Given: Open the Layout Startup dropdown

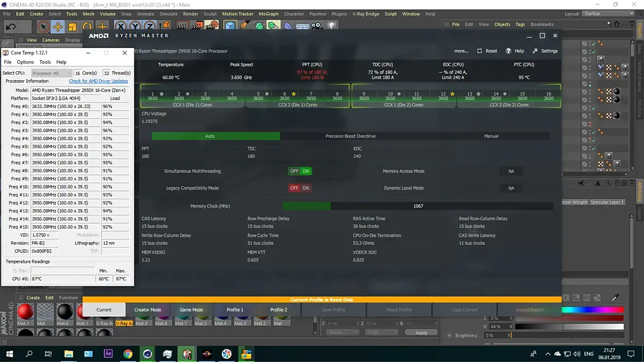Looking at the screenshot, I should [x=609, y=14].
